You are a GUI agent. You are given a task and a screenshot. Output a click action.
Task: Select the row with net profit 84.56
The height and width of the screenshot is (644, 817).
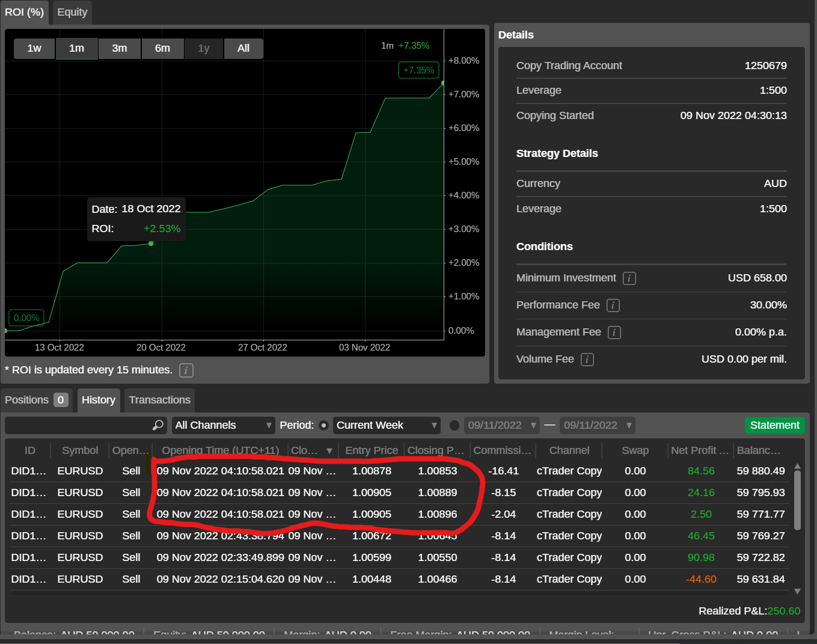point(400,471)
